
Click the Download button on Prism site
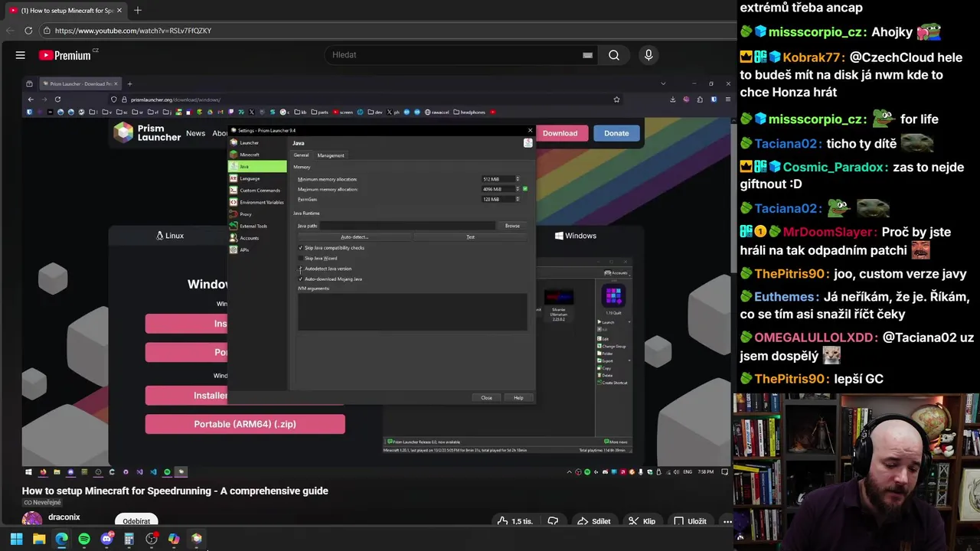(x=560, y=133)
